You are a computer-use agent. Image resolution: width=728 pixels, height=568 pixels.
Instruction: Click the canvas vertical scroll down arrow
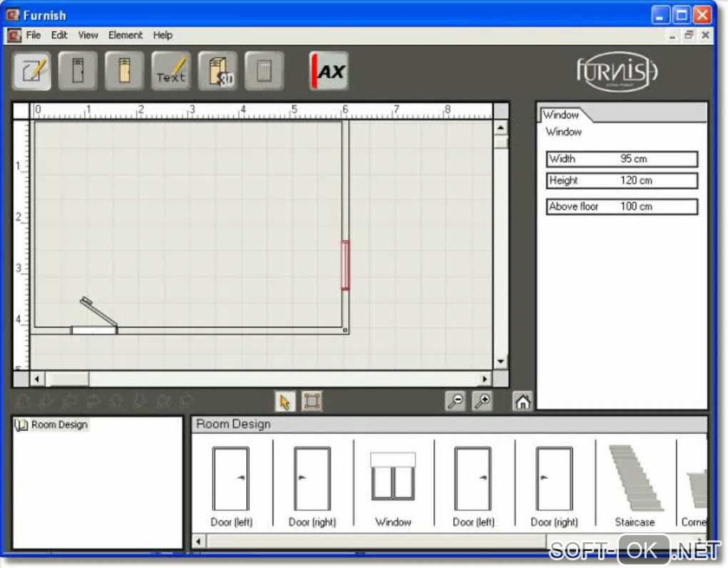coord(500,362)
